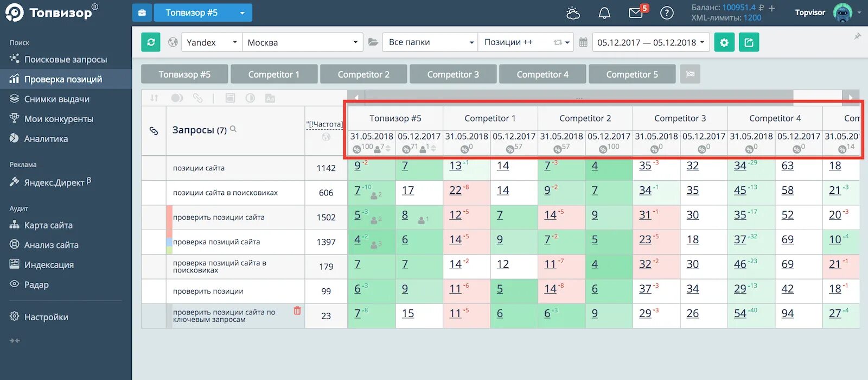Screen dimensions: 868x380
Task: Open the green gear settings button
Action: click(x=724, y=42)
